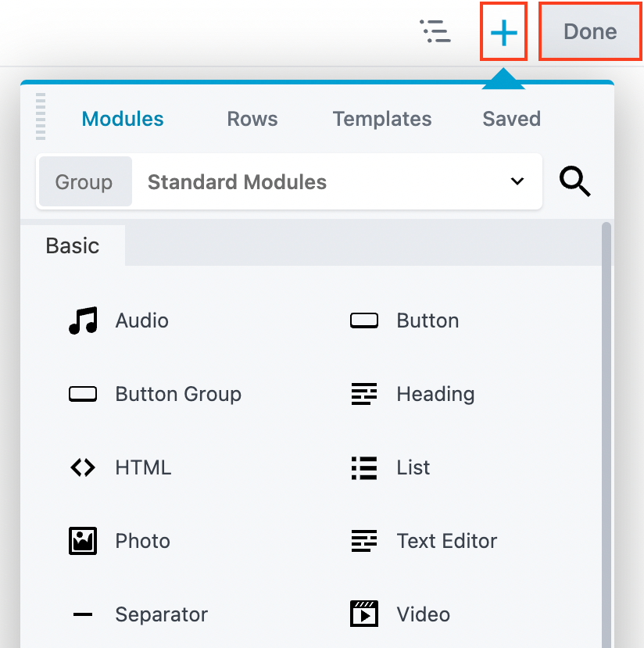Open the Outline panel list icon

click(x=435, y=31)
